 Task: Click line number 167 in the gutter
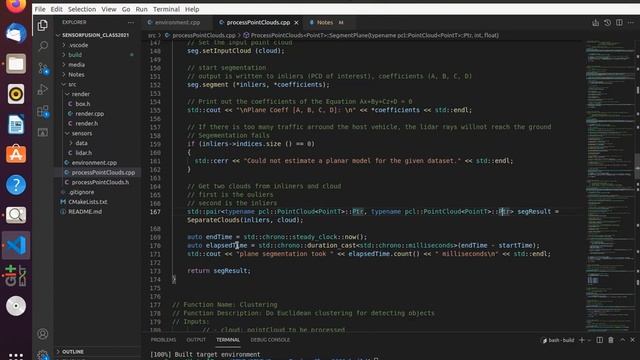[x=155, y=211]
